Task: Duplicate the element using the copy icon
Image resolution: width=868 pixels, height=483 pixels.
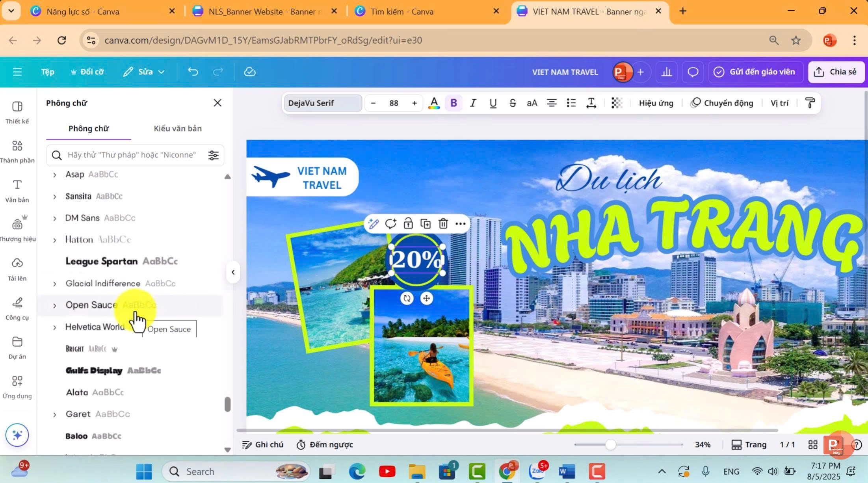Action: tap(426, 224)
